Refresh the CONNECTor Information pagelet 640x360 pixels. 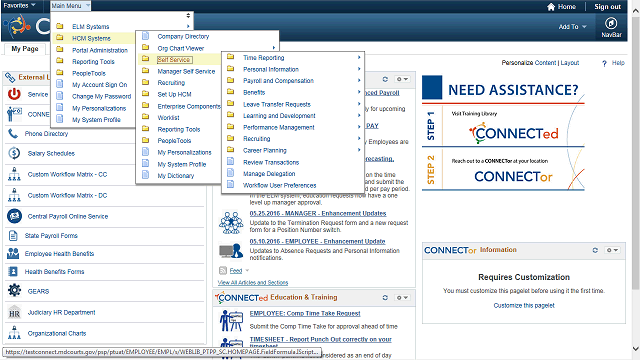point(595,250)
